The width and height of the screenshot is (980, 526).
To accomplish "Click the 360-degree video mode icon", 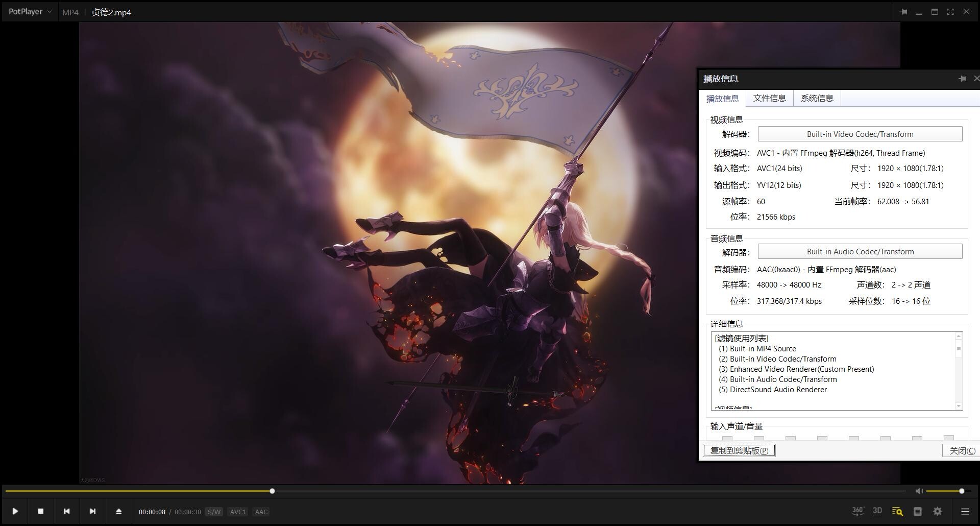I will coord(858,511).
